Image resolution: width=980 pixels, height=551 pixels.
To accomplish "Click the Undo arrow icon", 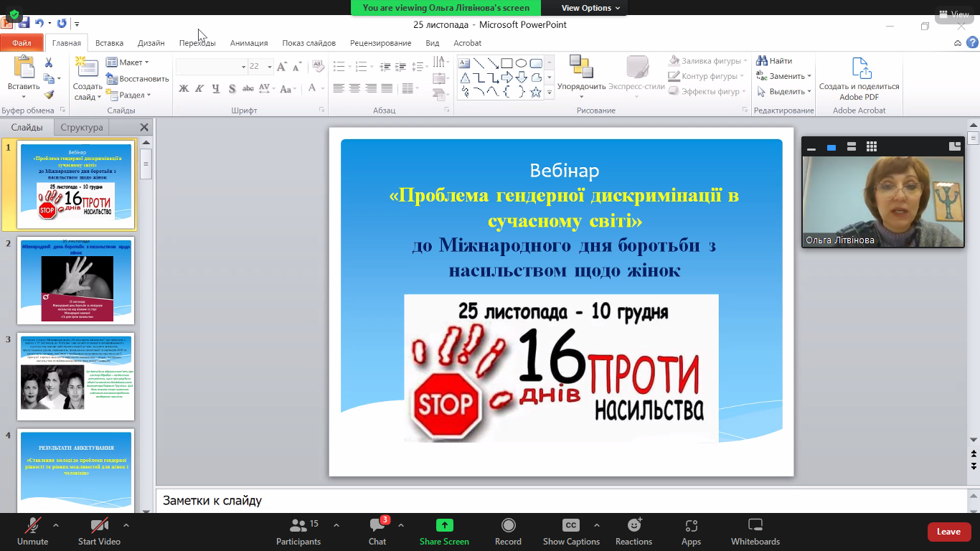I will point(39,23).
